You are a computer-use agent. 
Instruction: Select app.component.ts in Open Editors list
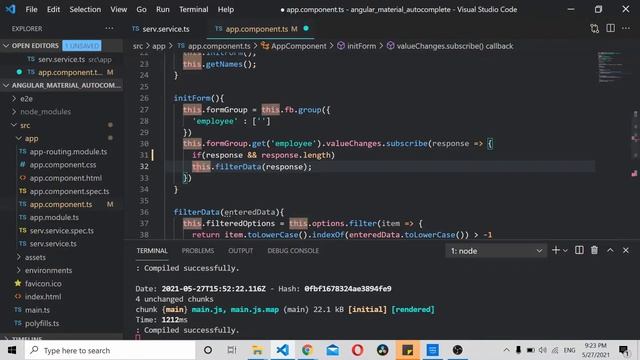point(61,72)
